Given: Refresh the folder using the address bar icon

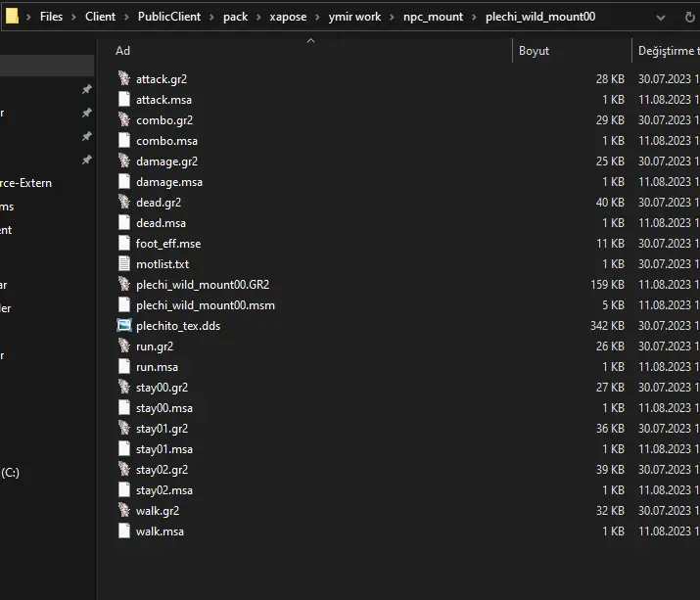Looking at the screenshot, I should coord(688,18).
